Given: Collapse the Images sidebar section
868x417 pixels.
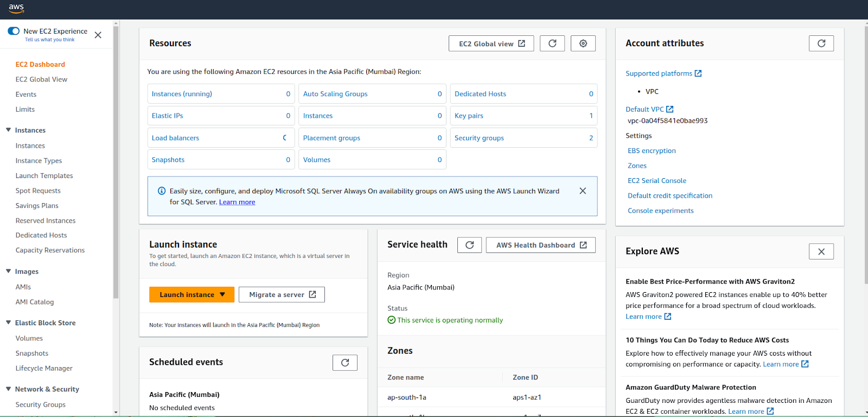Looking at the screenshot, I should tap(9, 271).
